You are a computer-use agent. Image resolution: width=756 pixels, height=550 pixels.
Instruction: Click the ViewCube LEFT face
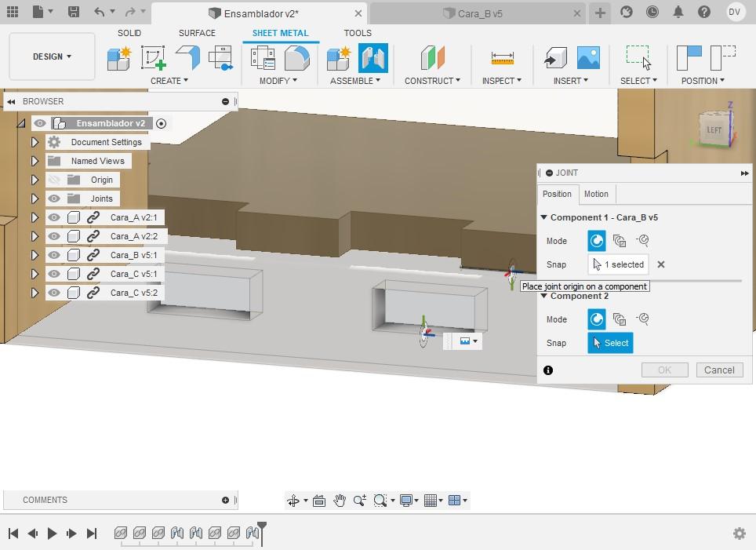pos(714,129)
